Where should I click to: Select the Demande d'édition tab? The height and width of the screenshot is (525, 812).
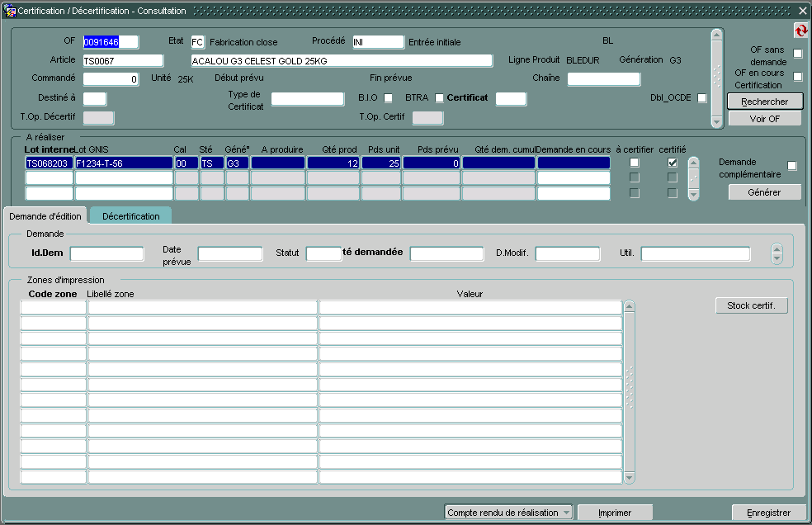(x=45, y=215)
